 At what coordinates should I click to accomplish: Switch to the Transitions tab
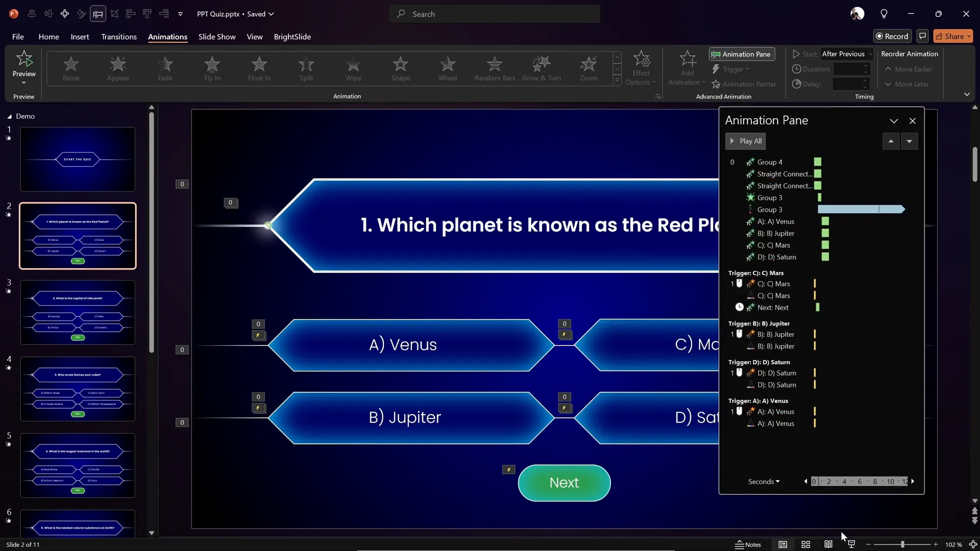(119, 37)
